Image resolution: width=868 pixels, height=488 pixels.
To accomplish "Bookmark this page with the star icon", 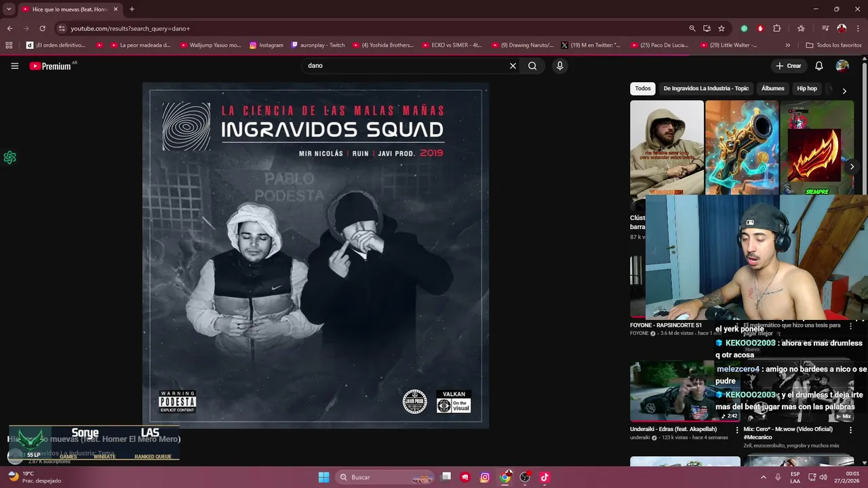I will (722, 28).
